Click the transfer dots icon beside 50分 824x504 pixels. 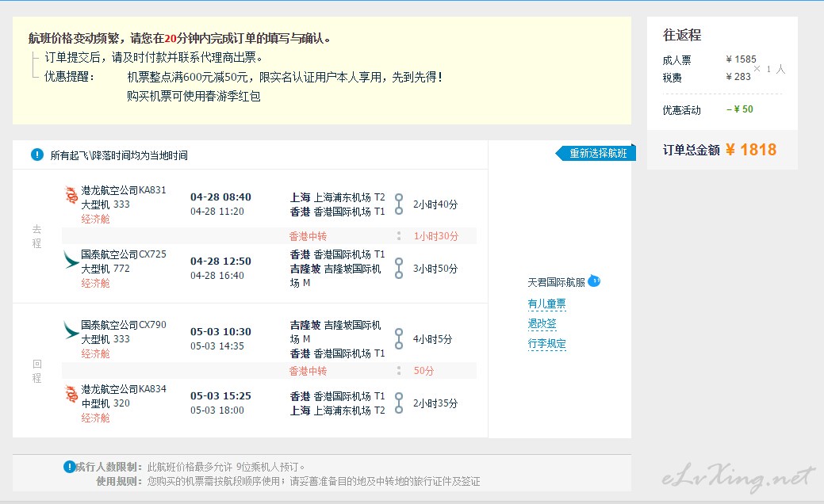399,371
